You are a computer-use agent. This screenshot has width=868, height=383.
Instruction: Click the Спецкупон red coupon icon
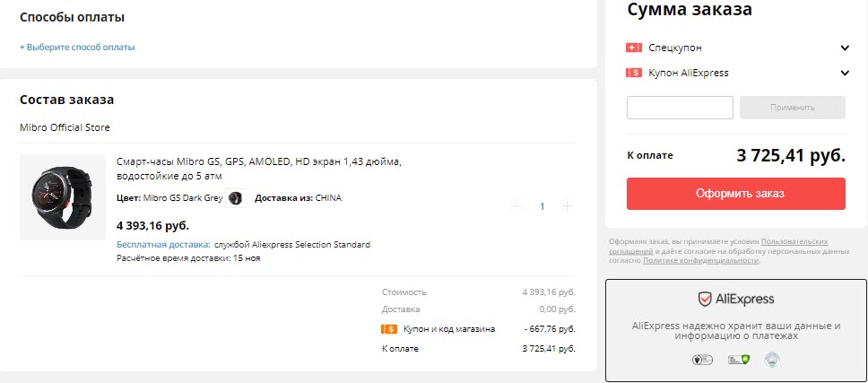(x=634, y=48)
